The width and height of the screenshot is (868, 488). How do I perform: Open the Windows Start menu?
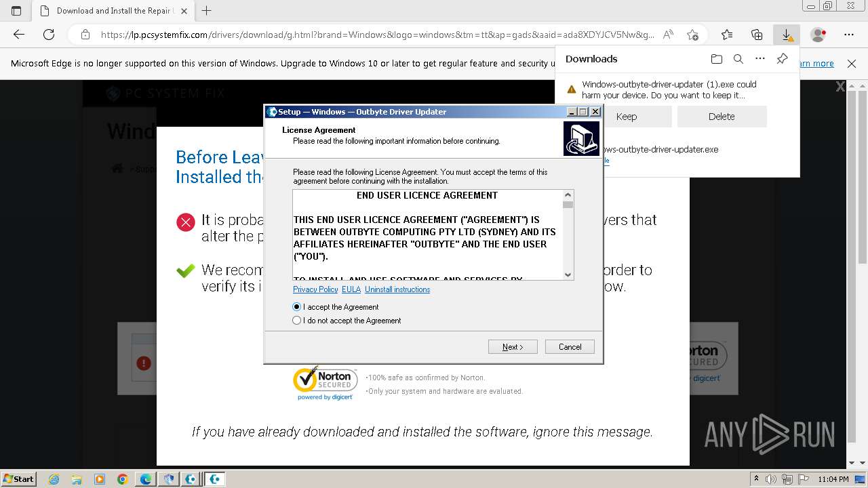[18, 479]
